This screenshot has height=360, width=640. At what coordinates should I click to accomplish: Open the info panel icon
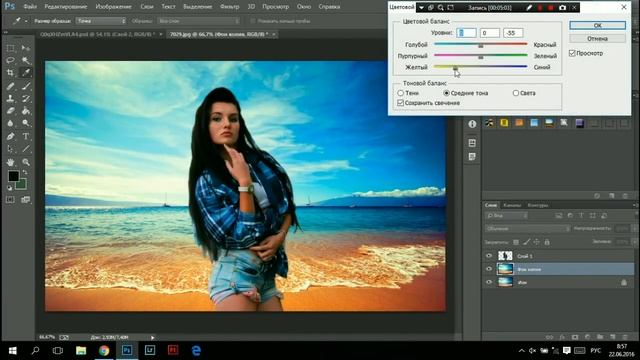pyautogui.click(x=472, y=124)
